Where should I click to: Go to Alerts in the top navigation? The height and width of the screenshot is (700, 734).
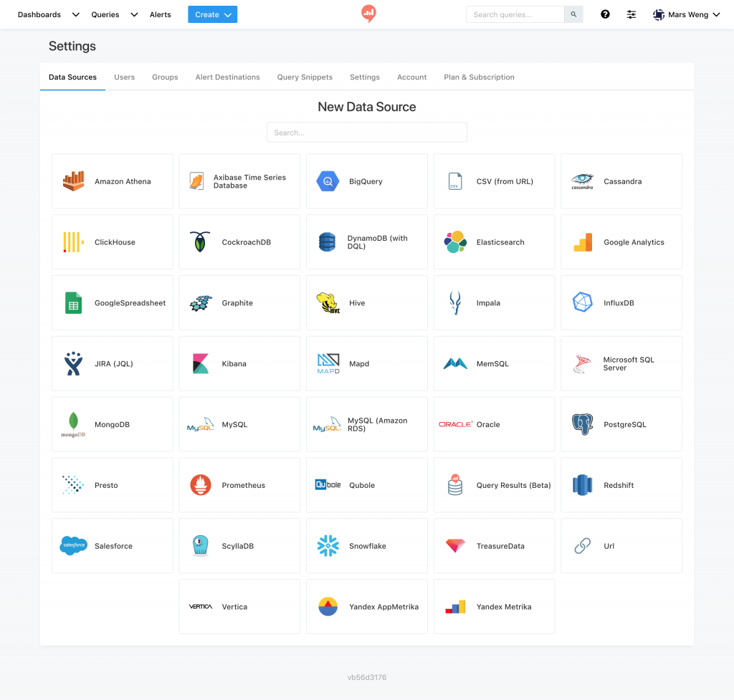tap(160, 14)
